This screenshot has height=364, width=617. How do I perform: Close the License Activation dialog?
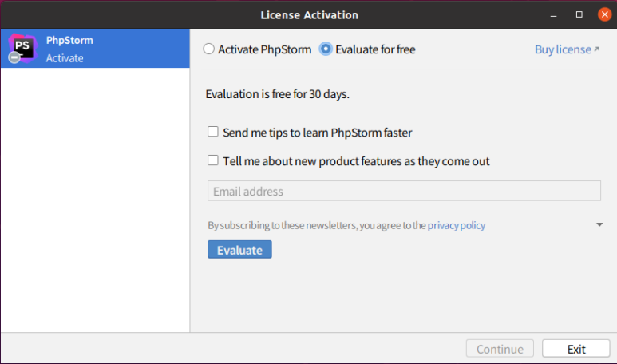click(604, 14)
